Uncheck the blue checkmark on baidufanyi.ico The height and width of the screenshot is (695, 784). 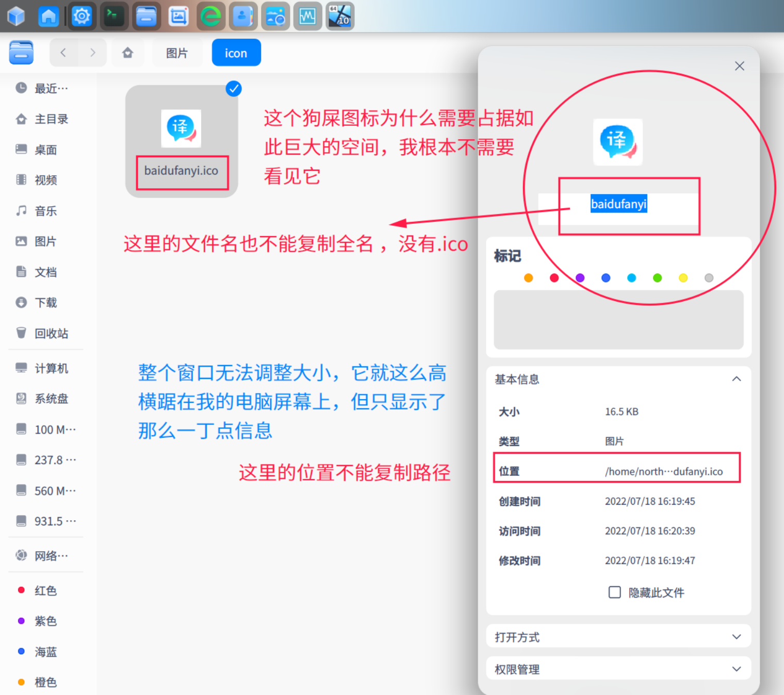pos(234,89)
